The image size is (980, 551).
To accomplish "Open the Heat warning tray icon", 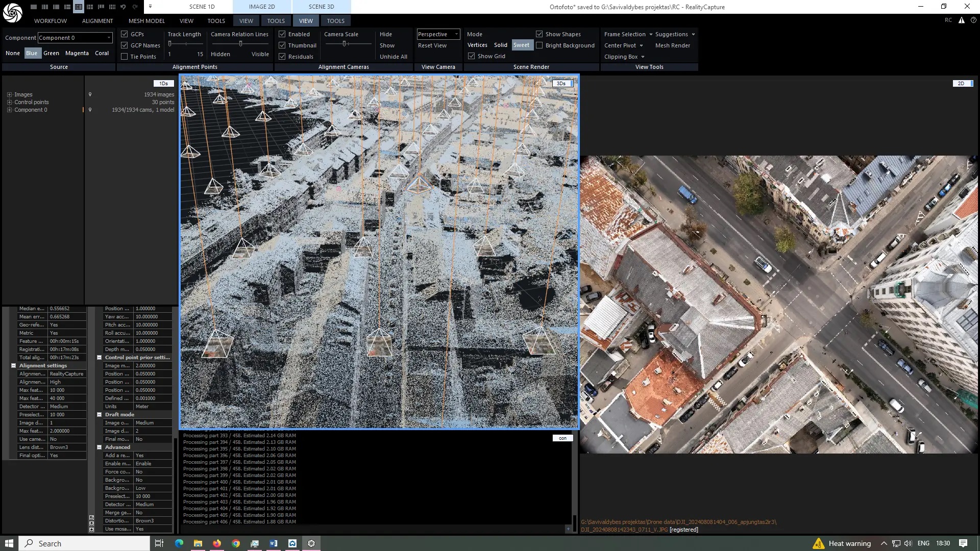I will [819, 543].
